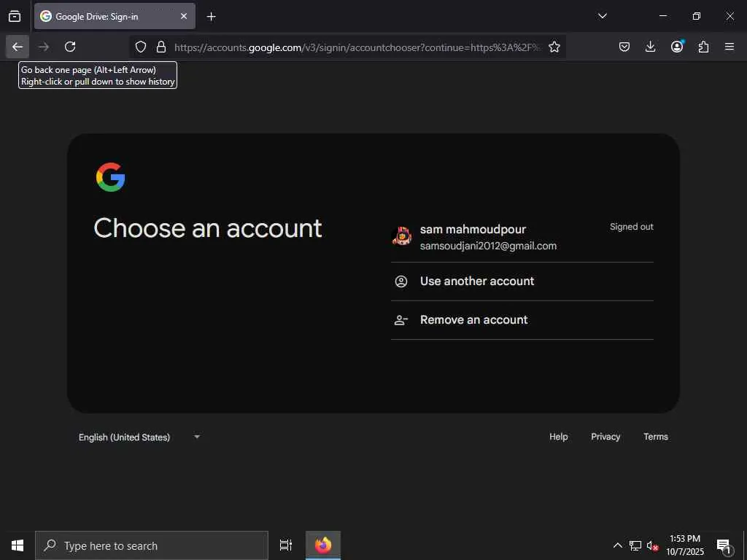Open the Firefox application menu
The height and width of the screenshot is (560, 747).
[x=729, y=47]
